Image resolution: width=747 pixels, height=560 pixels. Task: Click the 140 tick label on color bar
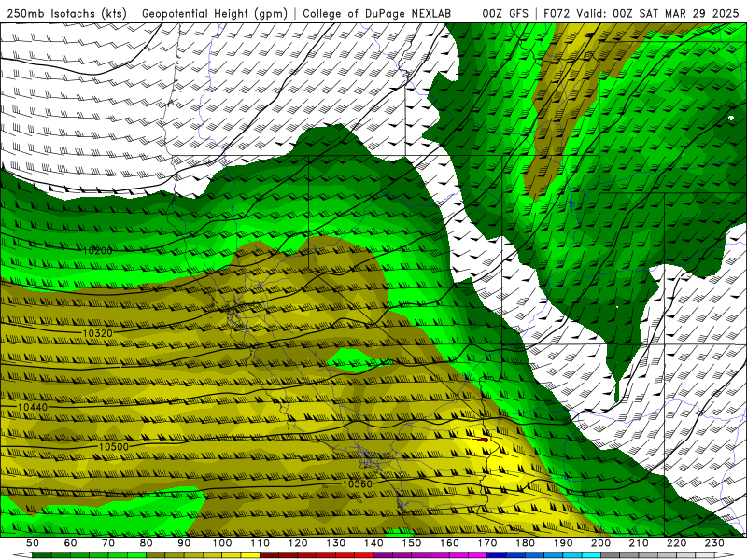(373, 543)
